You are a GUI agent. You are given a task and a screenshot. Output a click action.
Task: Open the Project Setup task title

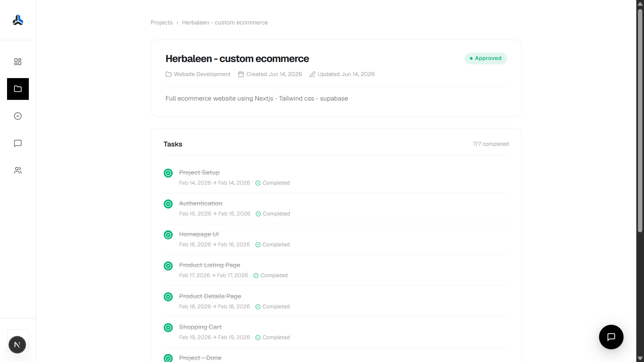pos(199,172)
